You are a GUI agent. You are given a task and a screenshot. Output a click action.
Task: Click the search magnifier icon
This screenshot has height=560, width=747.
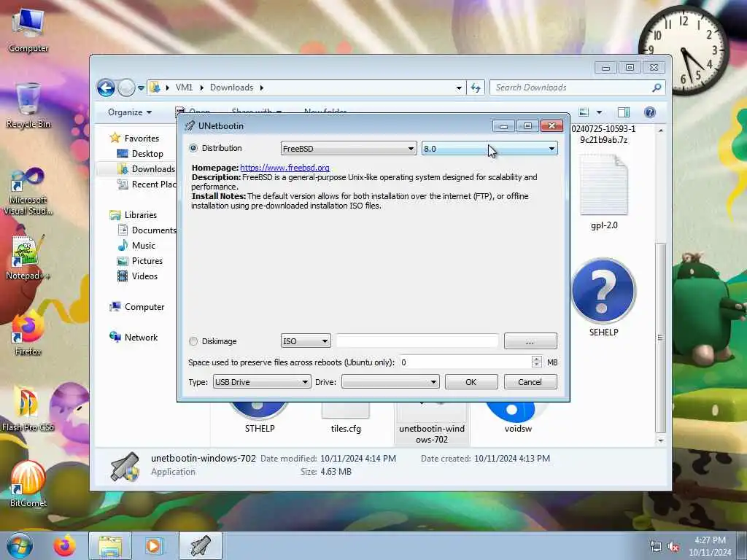click(x=657, y=87)
